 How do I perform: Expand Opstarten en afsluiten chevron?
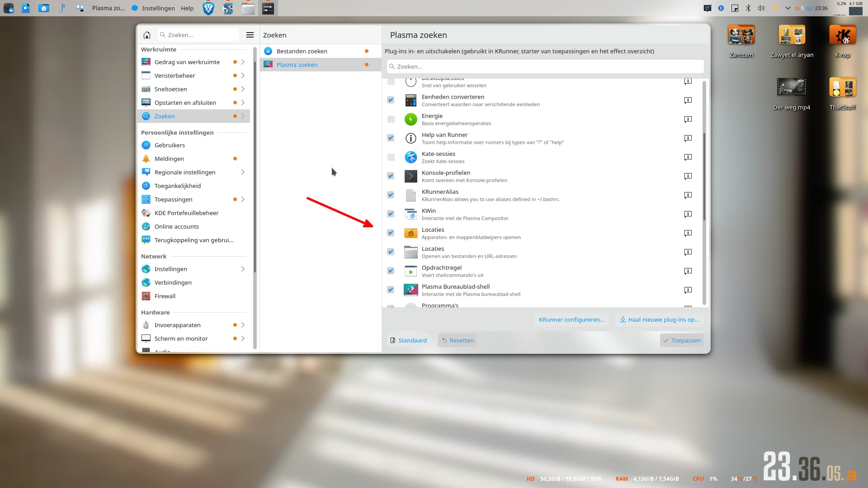[243, 103]
